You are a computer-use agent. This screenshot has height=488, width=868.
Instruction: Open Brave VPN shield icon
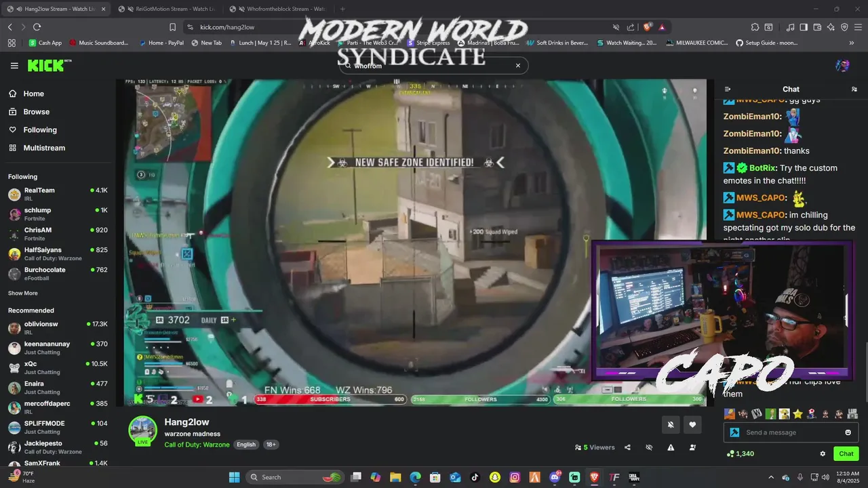click(844, 27)
